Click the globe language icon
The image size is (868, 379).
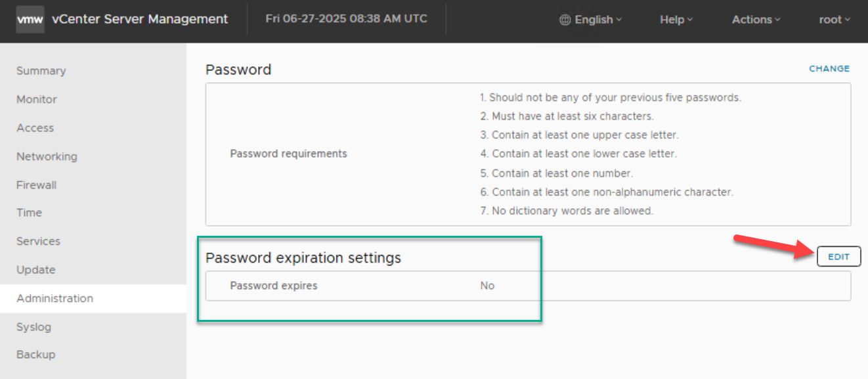pos(565,20)
